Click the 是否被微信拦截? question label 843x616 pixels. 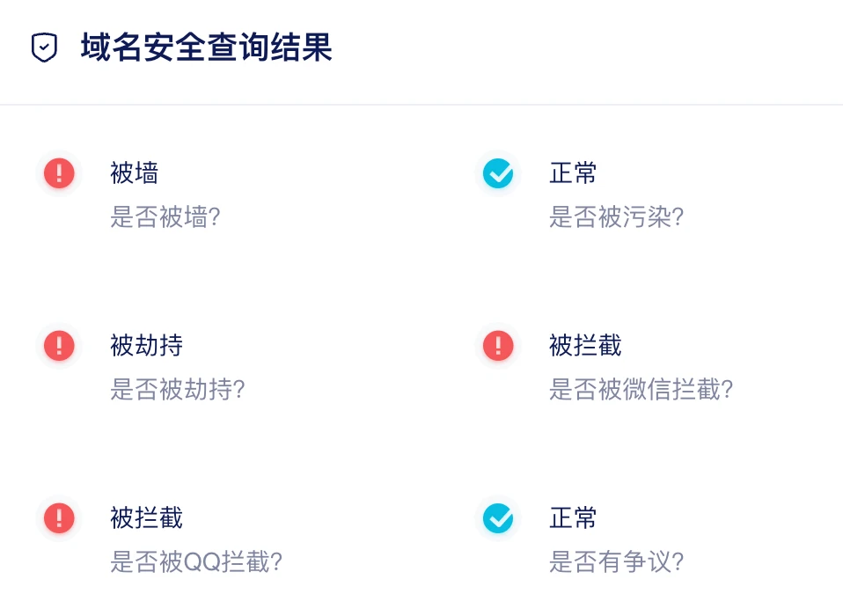641,390
